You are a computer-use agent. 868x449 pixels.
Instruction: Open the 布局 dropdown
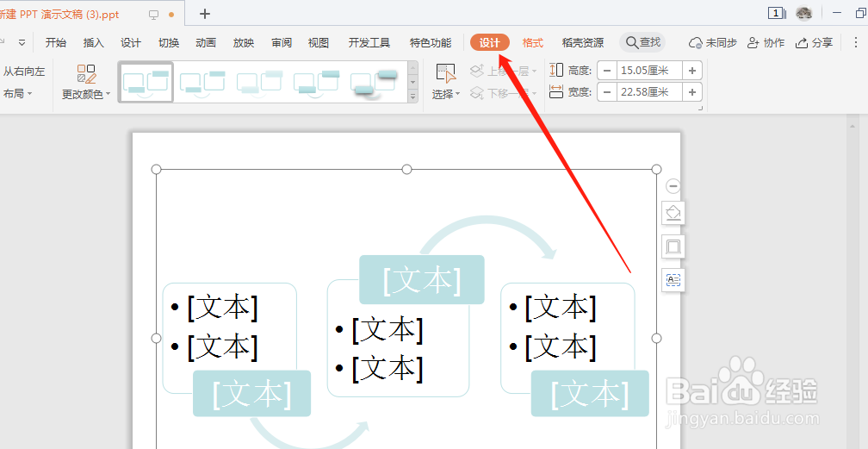tap(18, 94)
